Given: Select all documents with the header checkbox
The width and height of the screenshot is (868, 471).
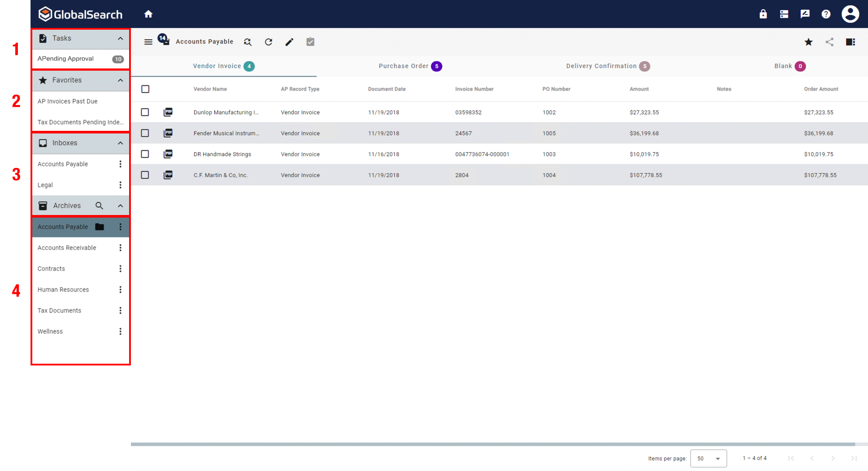Looking at the screenshot, I should (x=145, y=89).
